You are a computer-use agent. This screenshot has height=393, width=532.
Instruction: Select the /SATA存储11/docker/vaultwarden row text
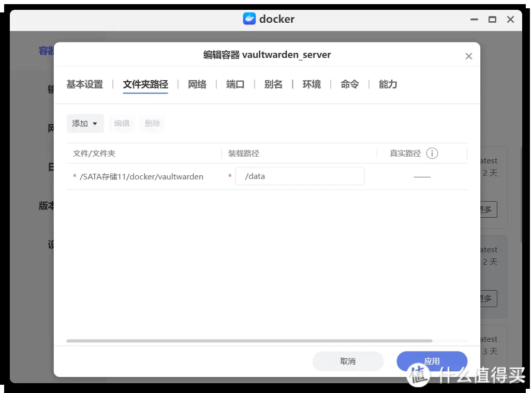[x=141, y=177]
